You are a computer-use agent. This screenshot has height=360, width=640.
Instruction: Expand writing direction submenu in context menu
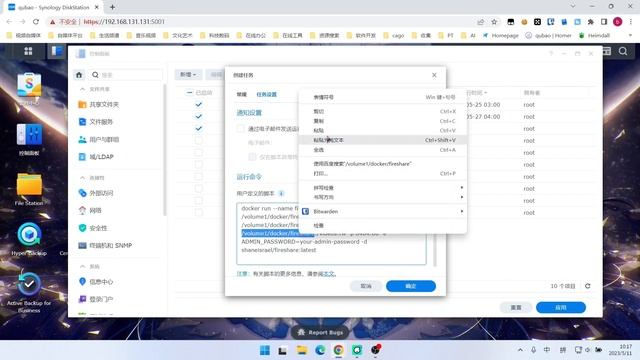click(x=383, y=197)
